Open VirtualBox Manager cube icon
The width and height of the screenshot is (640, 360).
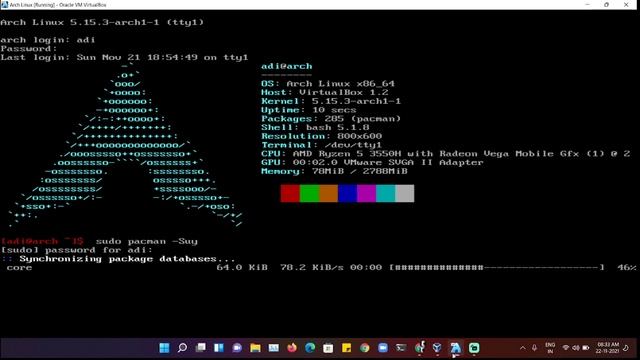437,348
